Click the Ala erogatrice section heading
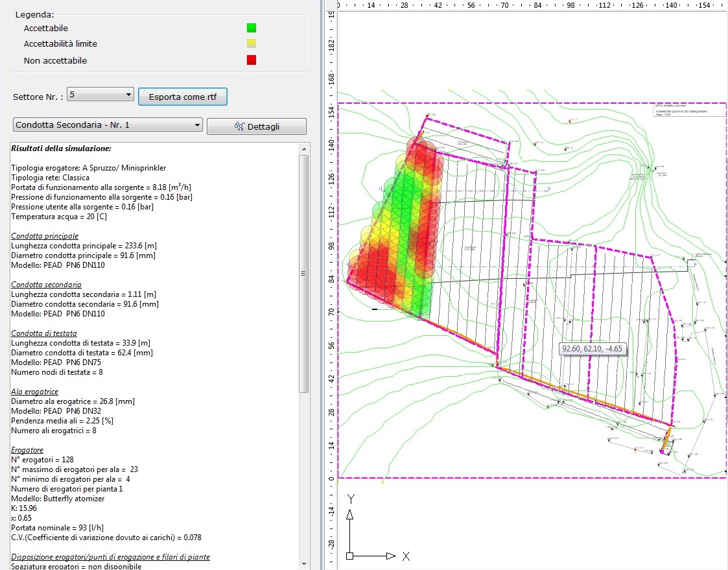 [x=34, y=392]
